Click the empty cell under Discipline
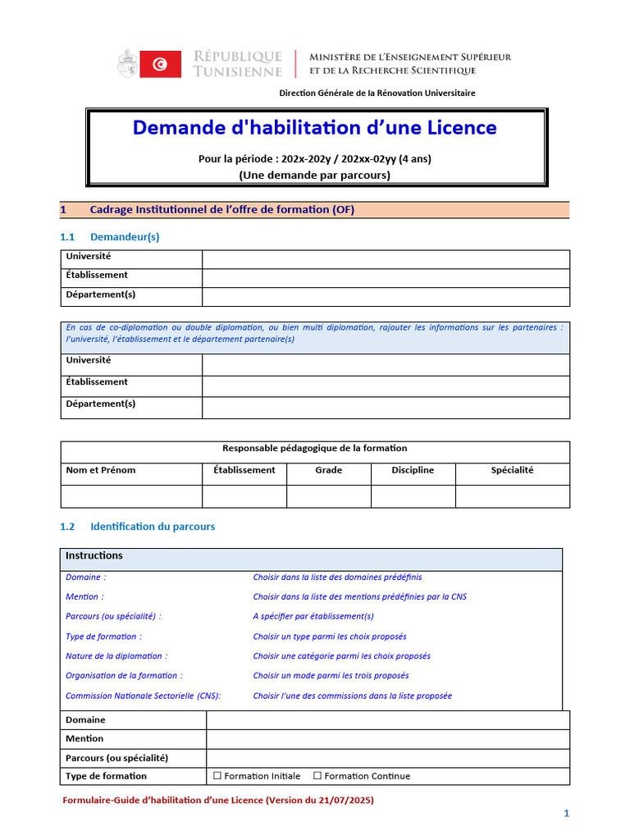Viewport: 630px width, 840px height. pyautogui.click(x=413, y=496)
